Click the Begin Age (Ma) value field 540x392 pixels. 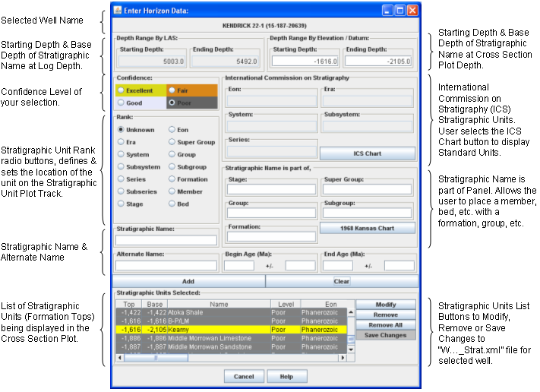pyautogui.click(x=239, y=266)
